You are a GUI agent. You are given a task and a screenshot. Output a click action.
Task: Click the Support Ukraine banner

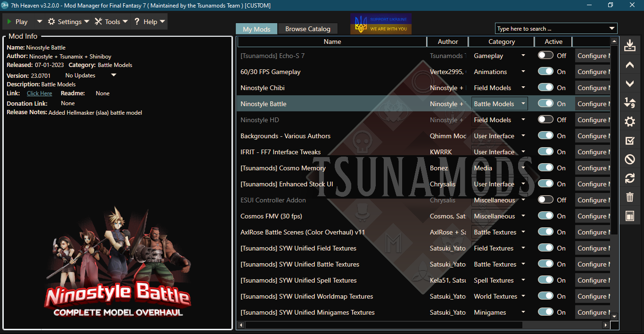click(x=381, y=24)
